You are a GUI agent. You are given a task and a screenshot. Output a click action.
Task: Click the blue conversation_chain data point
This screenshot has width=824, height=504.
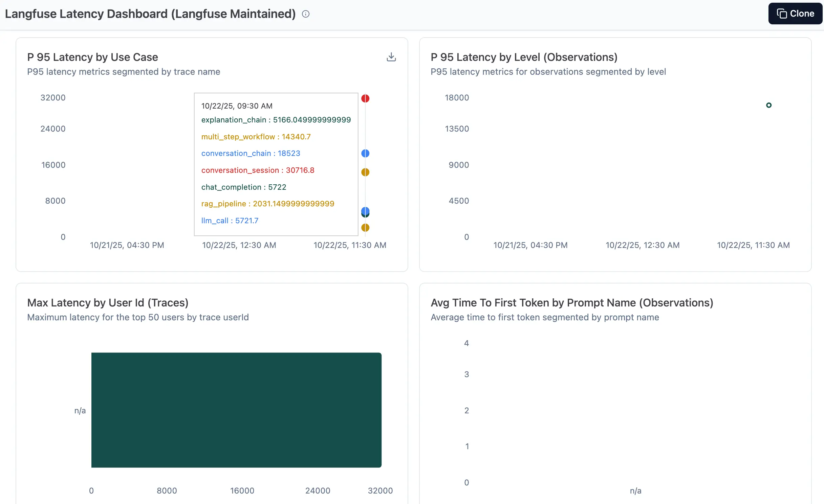(365, 153)
